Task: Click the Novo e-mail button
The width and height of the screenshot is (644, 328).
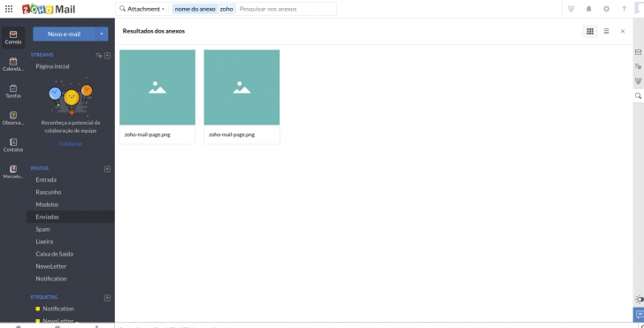Action: tap(64, 34)
